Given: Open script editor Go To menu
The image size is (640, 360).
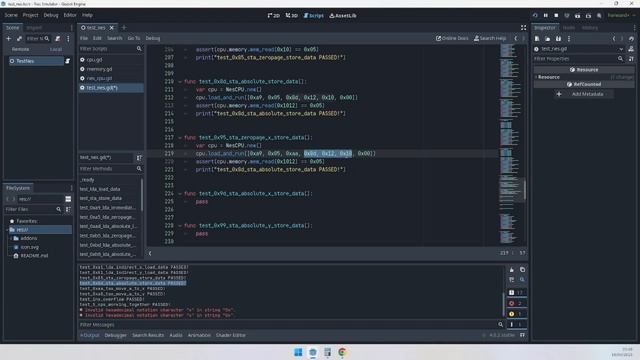Looking at the screenshot, I should coord(133,38).
